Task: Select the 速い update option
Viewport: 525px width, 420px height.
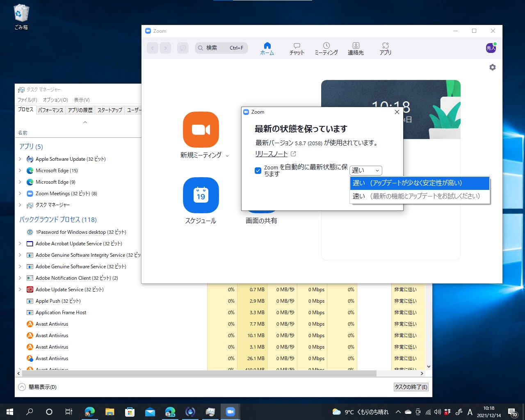Action: coord(418,196)
